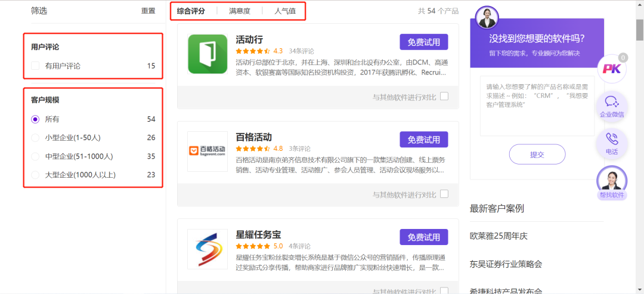Viewport: 644px width, 294px height.
Task: Click 重置 to reset the filters
Action: 148,11
